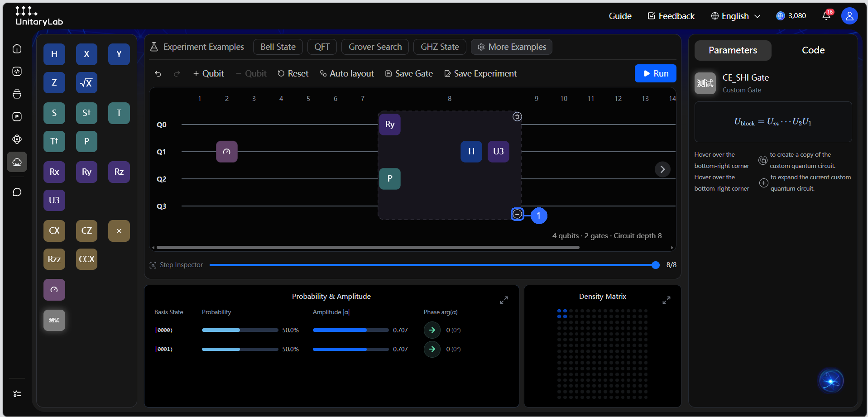
Task: Add a Qubit to the circuit
Action: tap(208, 73)
